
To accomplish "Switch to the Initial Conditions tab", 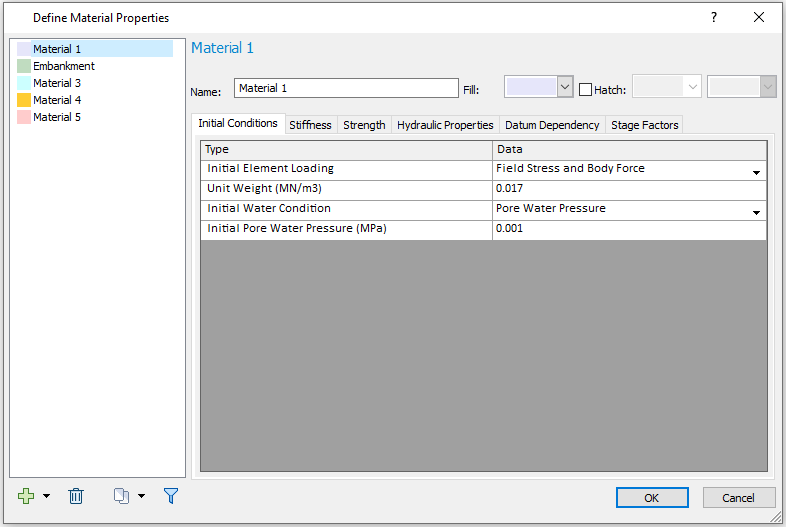I will click(238, 123).
